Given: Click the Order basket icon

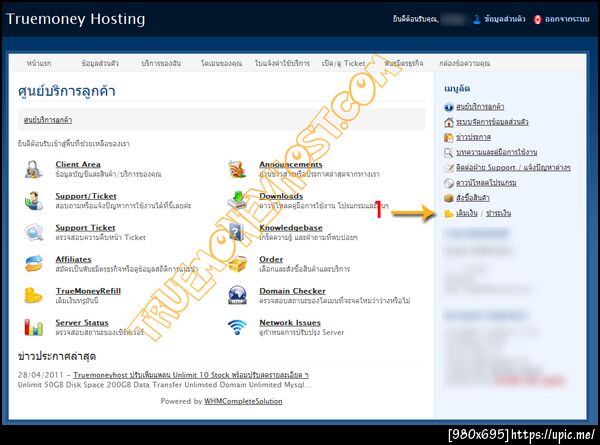Looking at the screenshot, I should (237, 264).
